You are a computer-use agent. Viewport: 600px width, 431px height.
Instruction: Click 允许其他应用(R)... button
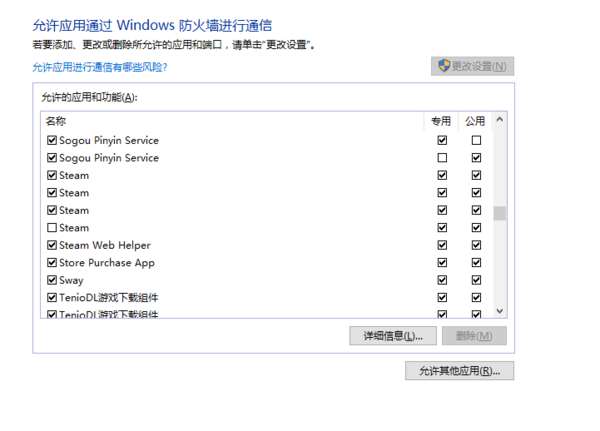[x=459, y=371]
